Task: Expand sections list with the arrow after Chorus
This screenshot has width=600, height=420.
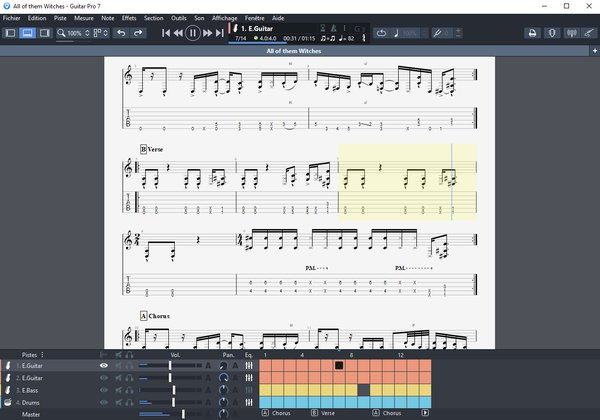Action: point(425,413)
